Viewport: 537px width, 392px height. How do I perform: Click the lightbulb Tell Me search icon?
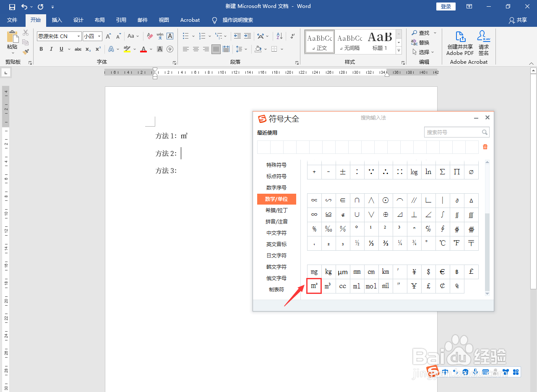(215, 20)
